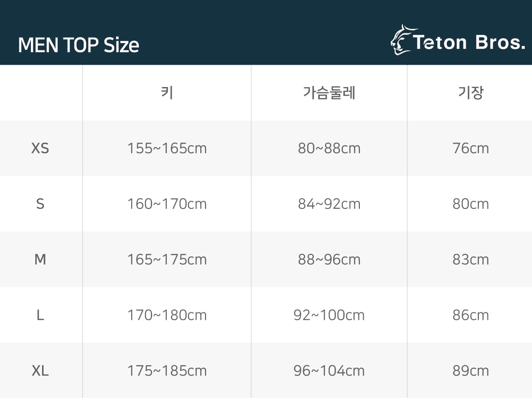This screenshot has height=398, width=532.
Task: Click the 155~165cm height cell
Action: [x=167, y=148]
